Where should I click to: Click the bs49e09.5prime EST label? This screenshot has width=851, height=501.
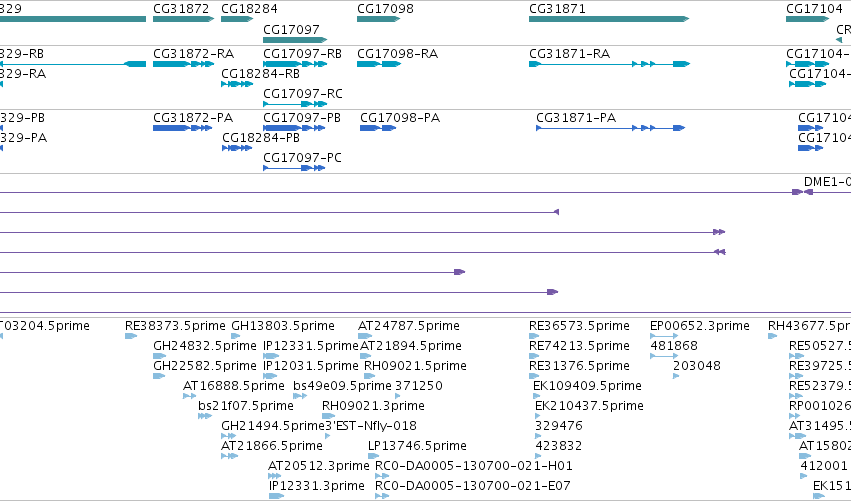point(342,386)
